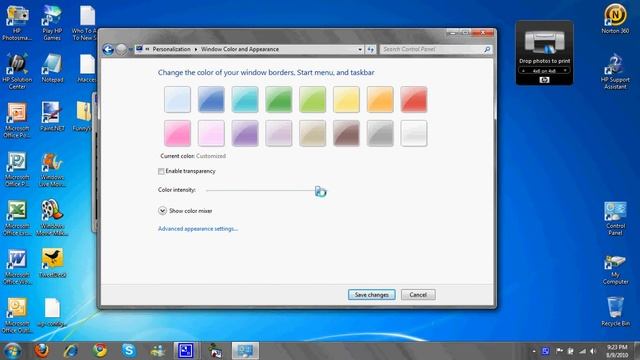Click Save changes button
The image size is (640, 360).
371,295
